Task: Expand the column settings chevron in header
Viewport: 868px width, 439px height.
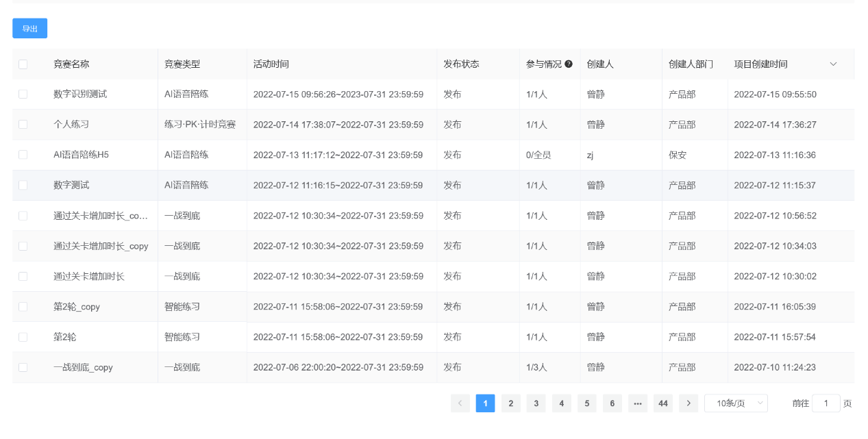Action: click(x=833, y=64)
